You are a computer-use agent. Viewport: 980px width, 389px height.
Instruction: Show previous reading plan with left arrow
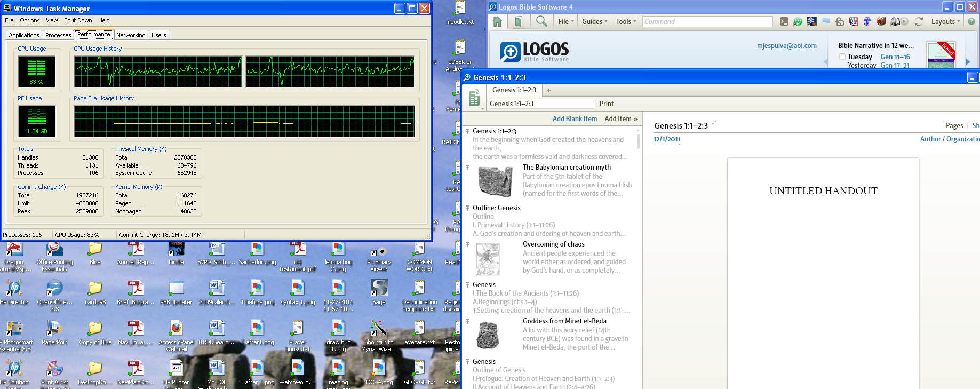click(826, 62)
